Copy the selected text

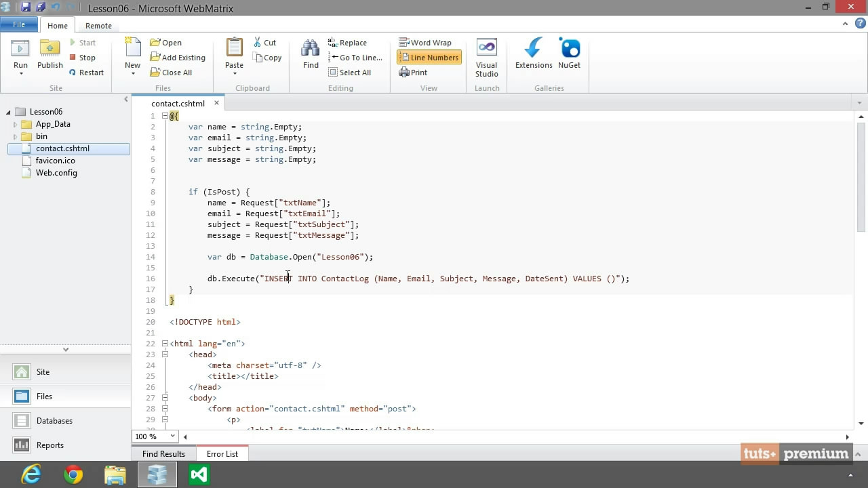click(267, 58)
